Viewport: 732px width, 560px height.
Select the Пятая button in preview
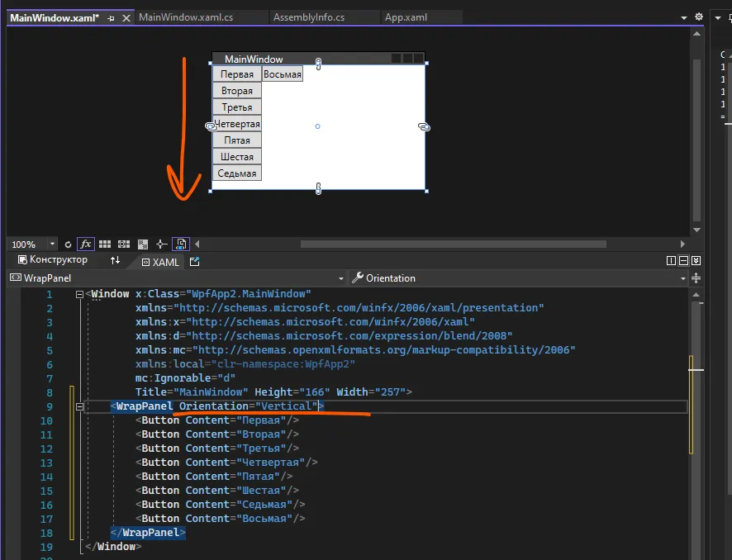(x=236, y=140)
